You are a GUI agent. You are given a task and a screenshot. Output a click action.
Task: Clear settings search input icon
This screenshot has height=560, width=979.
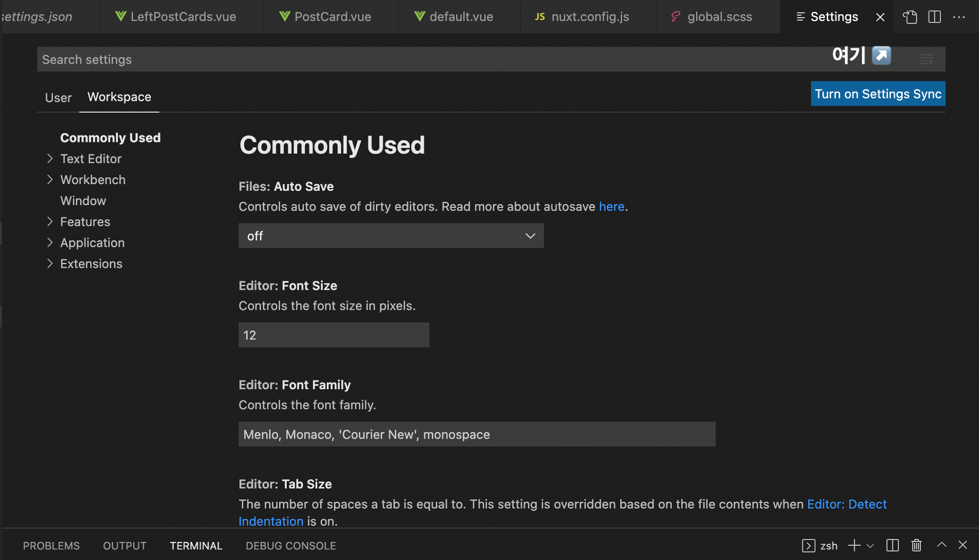(926, 60)
